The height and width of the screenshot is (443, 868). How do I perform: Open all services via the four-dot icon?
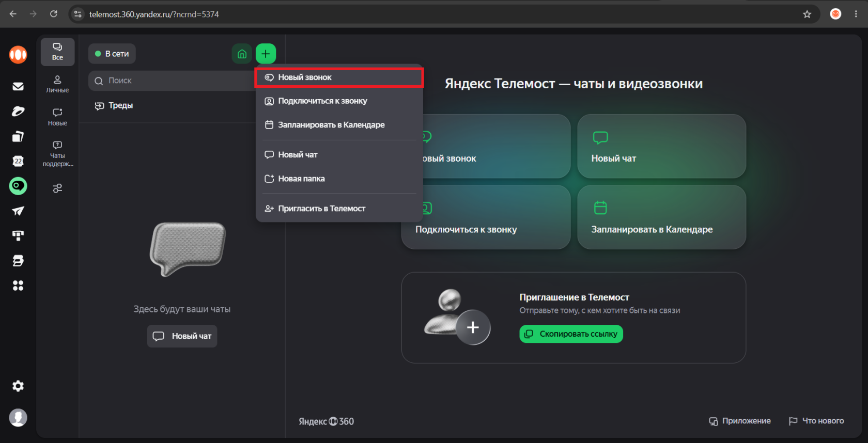18,286
